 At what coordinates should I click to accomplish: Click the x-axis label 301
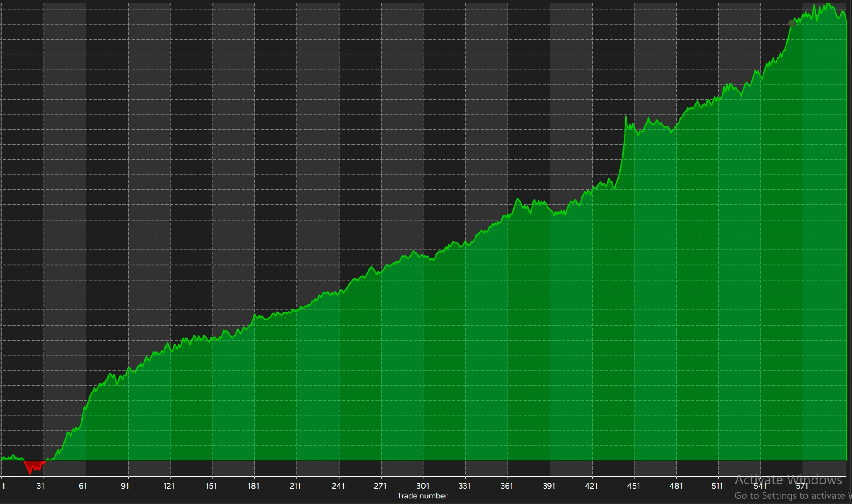pyautogui.click(x=423, y=486)
